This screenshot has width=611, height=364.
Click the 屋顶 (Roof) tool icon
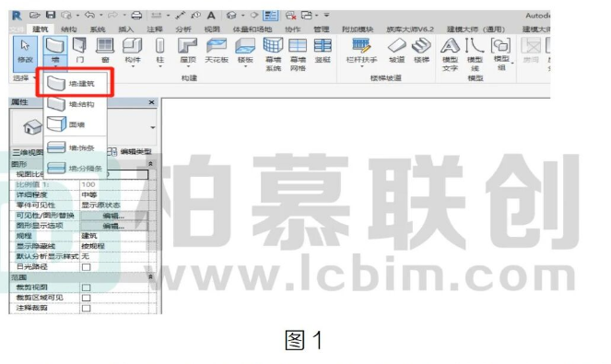187,46
